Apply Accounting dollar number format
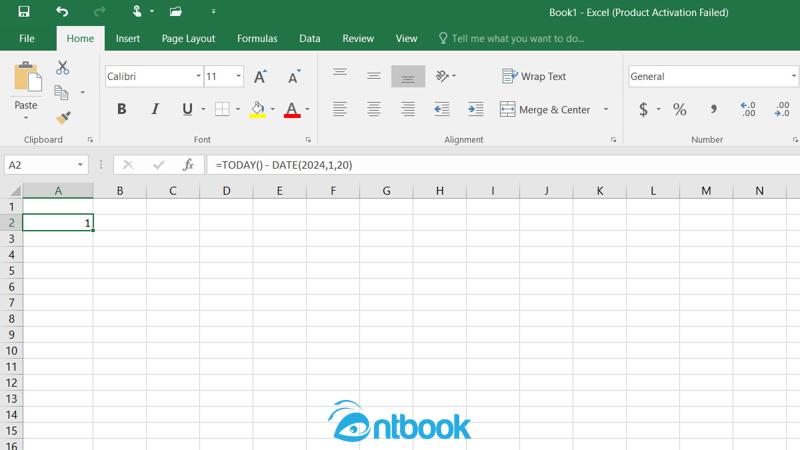Screen dimensions: 800x450 click(643, 109)
